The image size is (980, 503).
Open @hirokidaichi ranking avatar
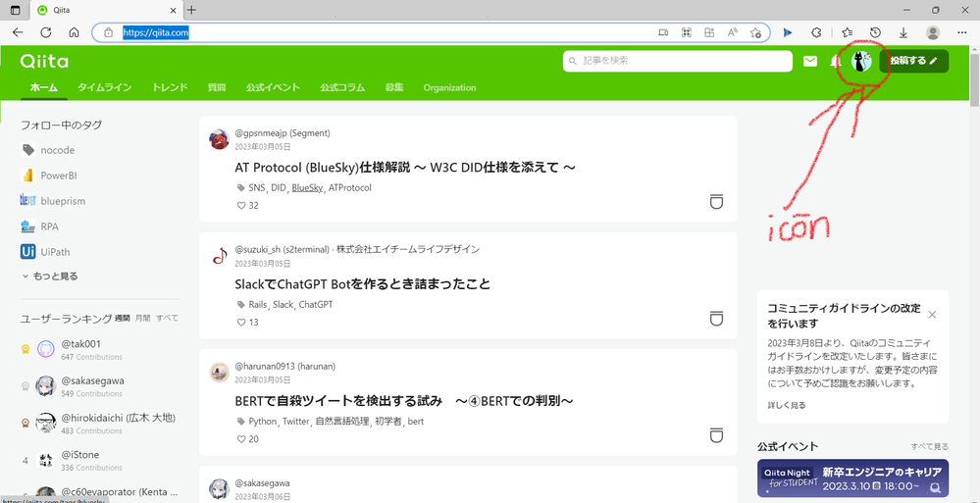click(x=46, y=424)
